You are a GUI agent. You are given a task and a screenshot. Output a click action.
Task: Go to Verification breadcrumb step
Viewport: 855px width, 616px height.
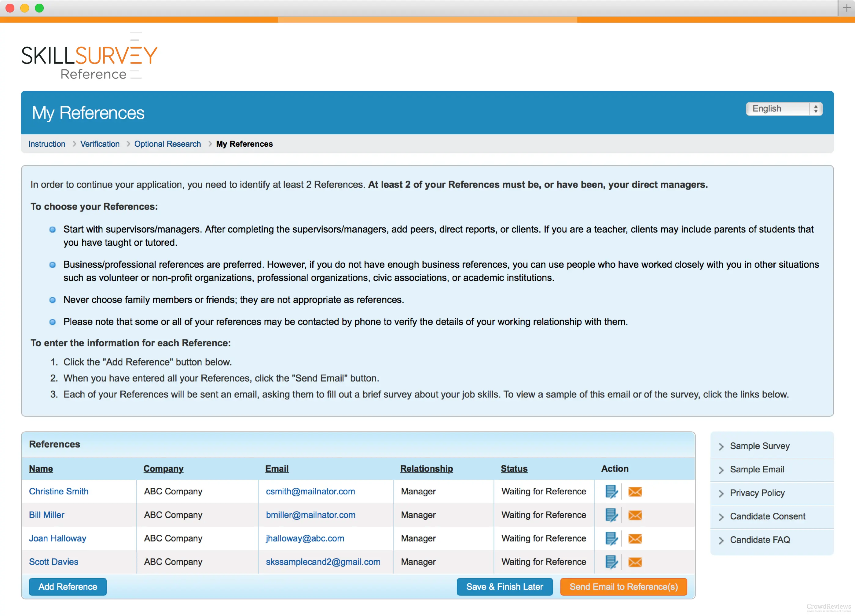pyautogui.click(x=100, y=144)
